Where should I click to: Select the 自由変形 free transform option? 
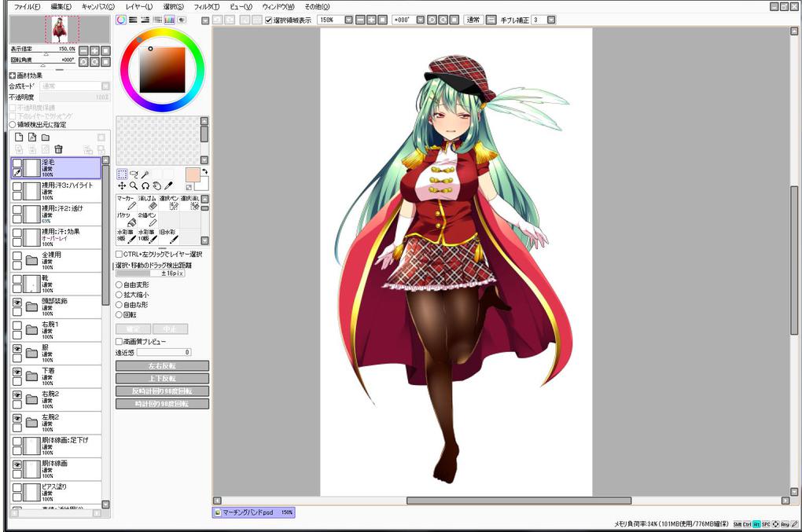120,284
